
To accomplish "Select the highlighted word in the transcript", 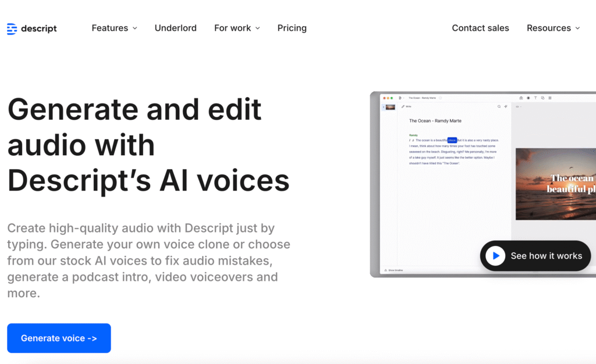I will [452, 140].
